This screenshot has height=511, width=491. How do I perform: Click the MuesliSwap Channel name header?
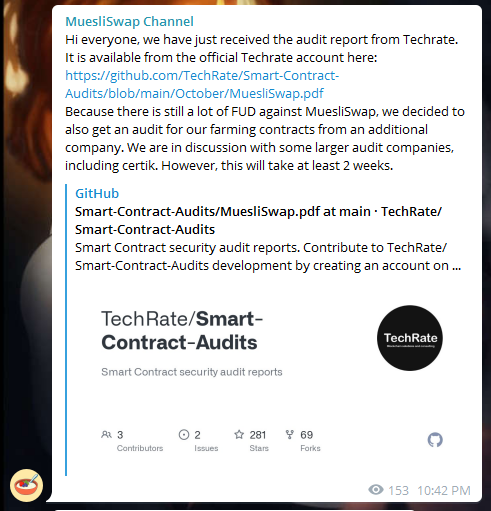coord(129,21)
